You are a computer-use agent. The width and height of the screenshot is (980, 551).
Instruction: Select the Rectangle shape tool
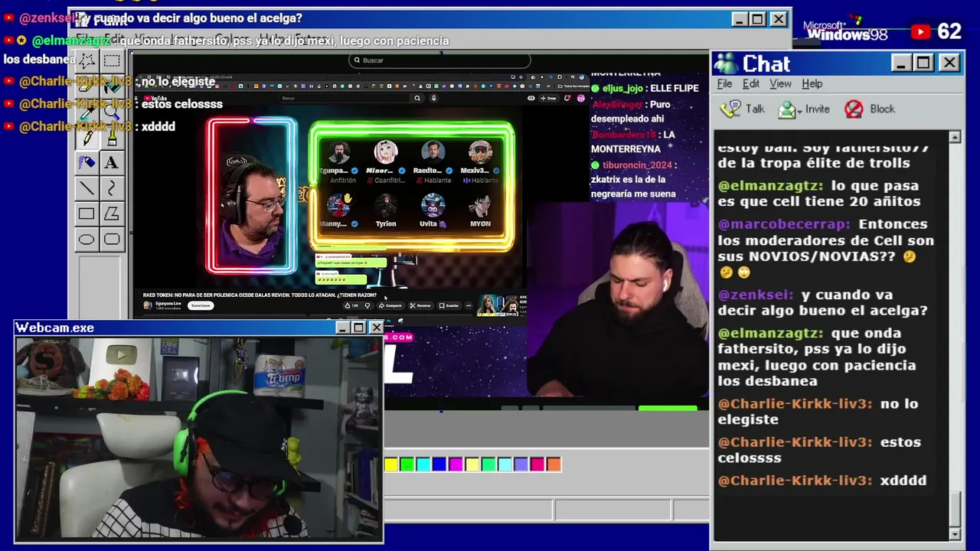(x=87, y=214)
